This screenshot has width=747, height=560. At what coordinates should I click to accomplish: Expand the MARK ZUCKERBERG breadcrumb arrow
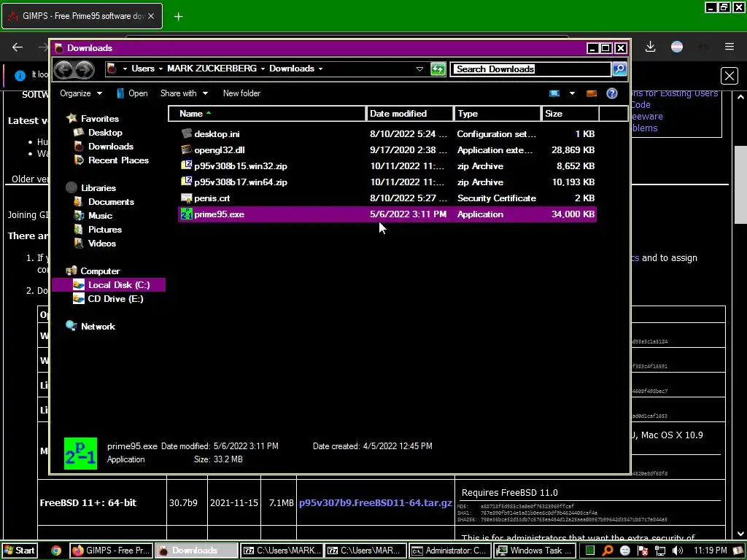click(263, 69)
